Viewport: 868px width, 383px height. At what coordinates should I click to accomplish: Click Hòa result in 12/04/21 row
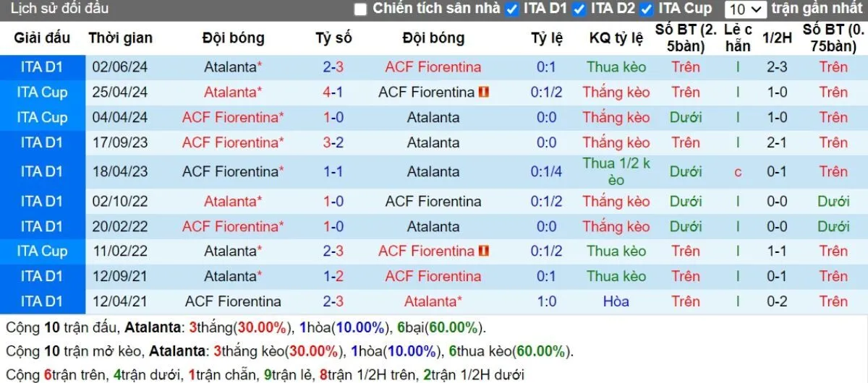click(616, 301)
